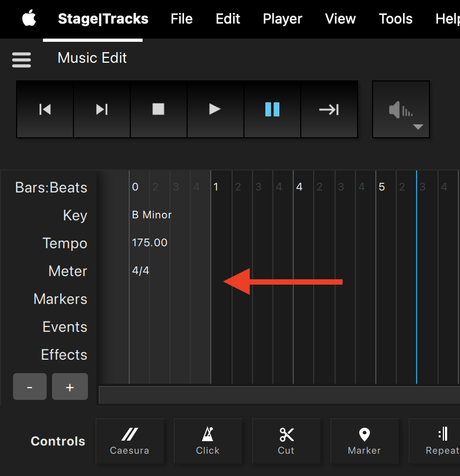Stop playback with the square button
This screenshot has height=476, width=460.
[159, 109]
